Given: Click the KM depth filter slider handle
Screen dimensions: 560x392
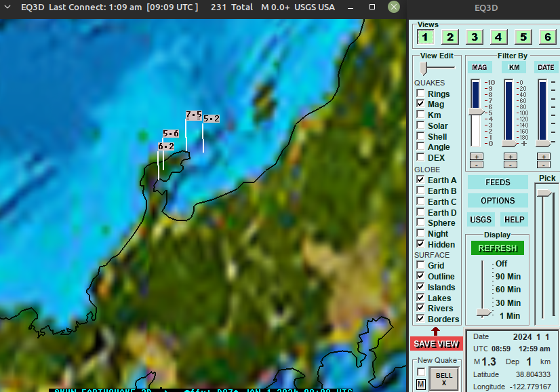Looking at the screenshot, I should coord(509,144).
